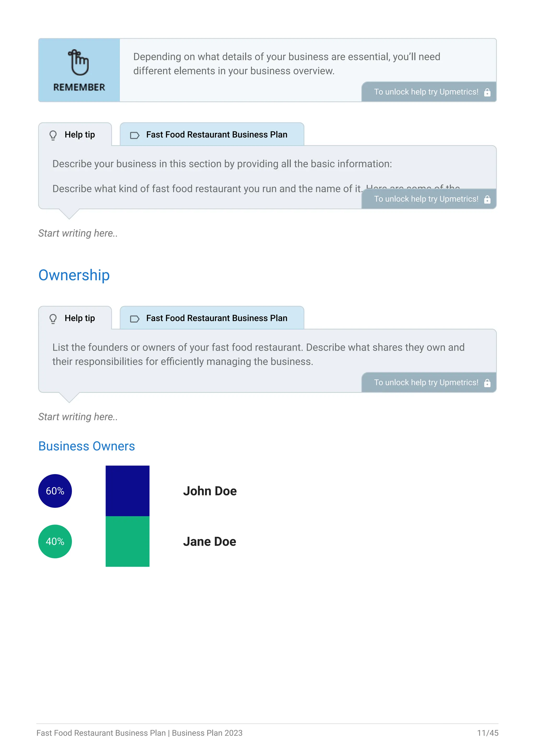Click tag icon beside first Fast Food Restaurant tab

click(135, 135)
